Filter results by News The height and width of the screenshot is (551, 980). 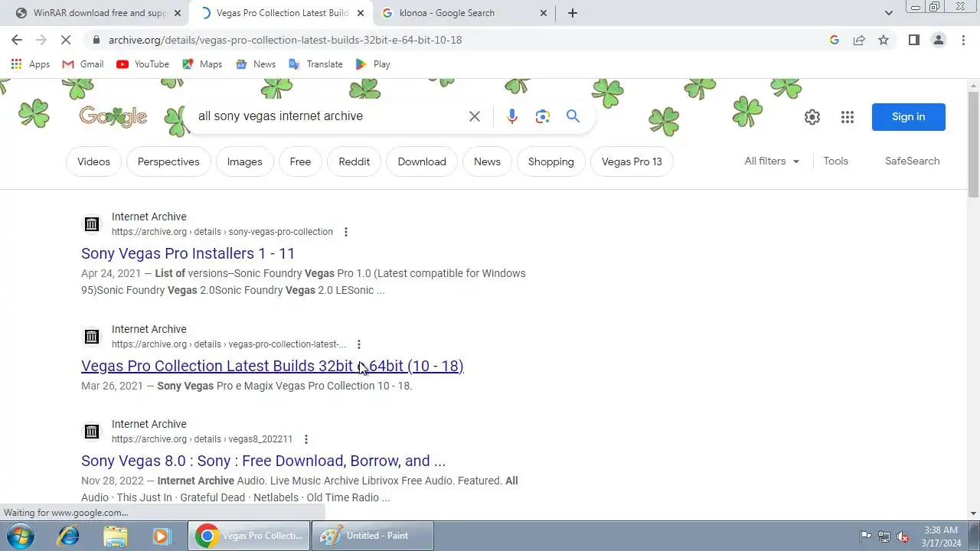click(x=487, y=161)
